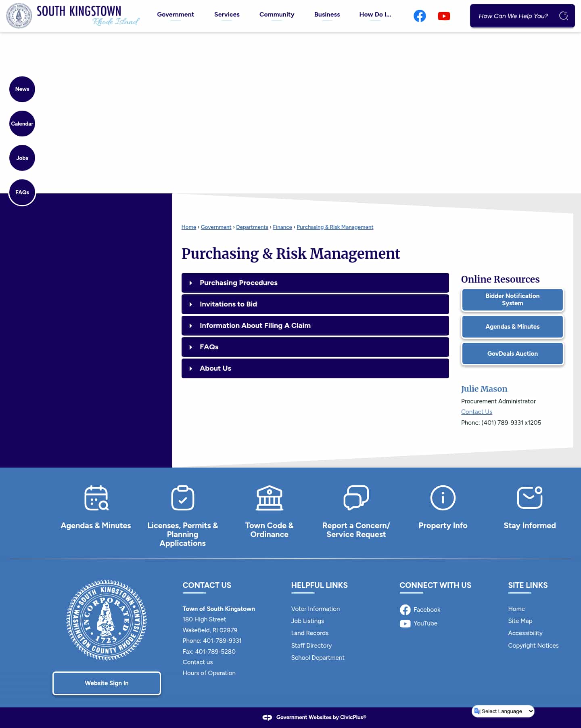Click the town seal in the footer
Viewport: 581px width, 728px height.
[107, 620]
